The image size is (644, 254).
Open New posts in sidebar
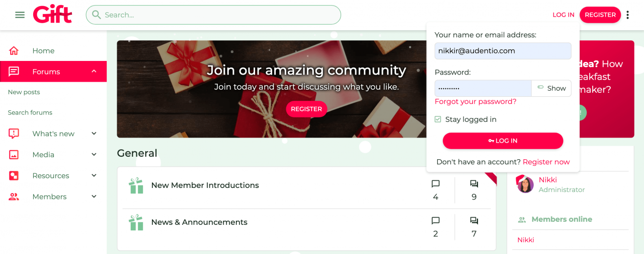pos(24,92)
